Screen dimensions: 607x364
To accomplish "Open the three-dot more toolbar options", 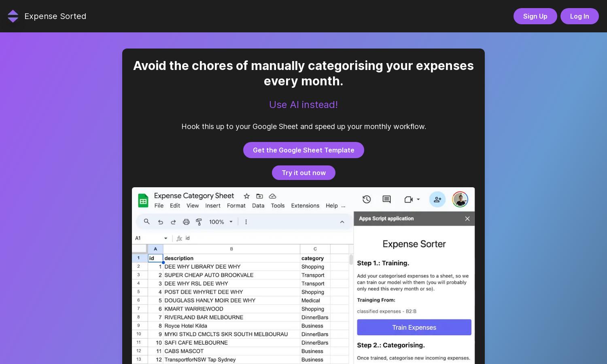I will (x=246, y=222).
